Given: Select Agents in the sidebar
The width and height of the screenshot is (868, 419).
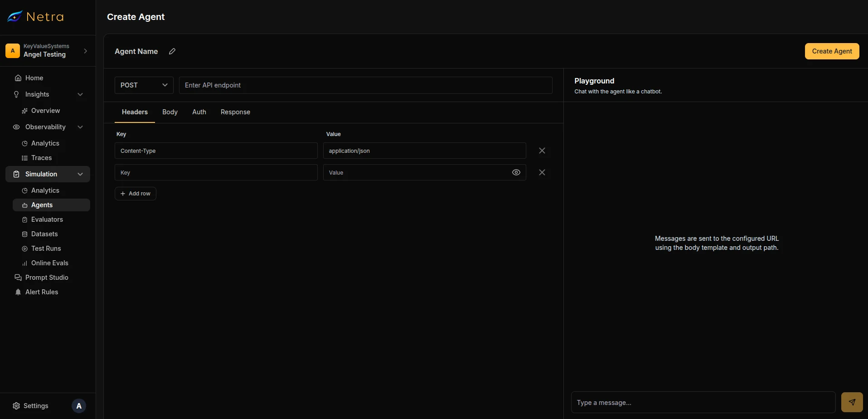Looking at the screenshot, I should 51,205.
